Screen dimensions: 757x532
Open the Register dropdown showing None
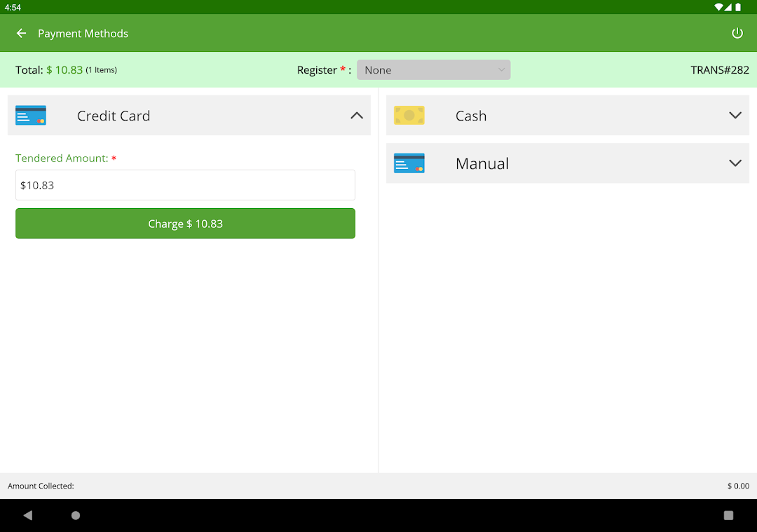pos(433,70)
